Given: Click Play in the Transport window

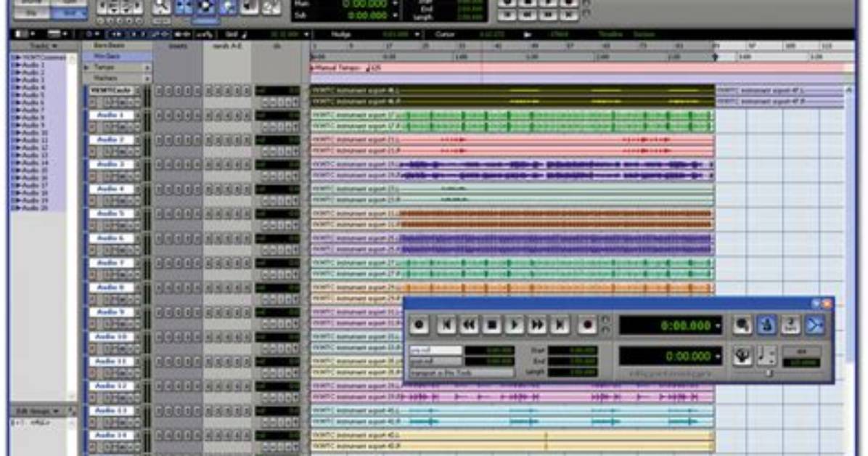Looking at the screenshot, I should pyautogui.click(x=515, y=325).
